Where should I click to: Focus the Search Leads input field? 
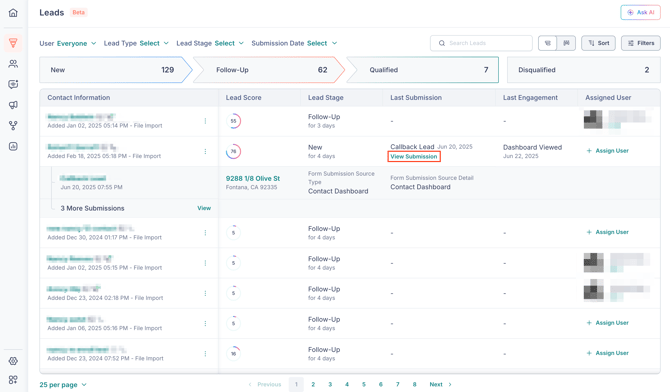point(481,43)
